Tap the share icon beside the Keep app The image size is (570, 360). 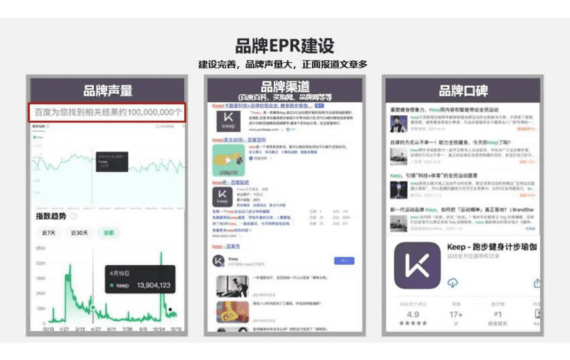537,283
